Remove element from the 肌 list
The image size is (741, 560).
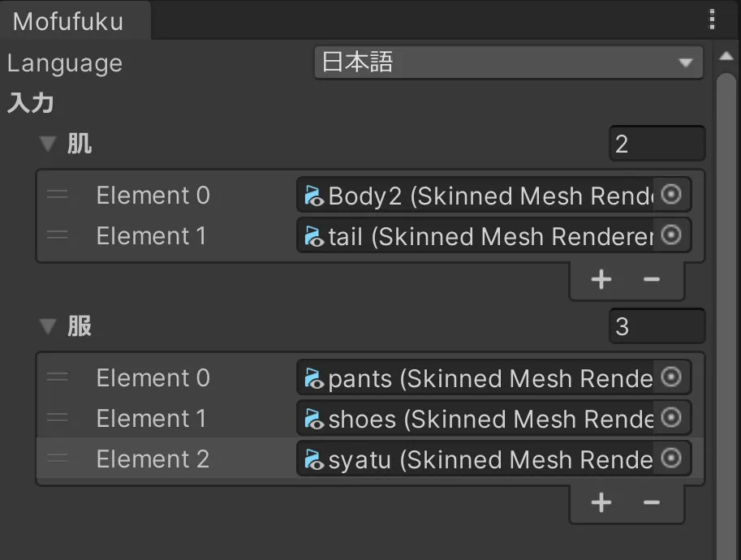pos(652,280)
